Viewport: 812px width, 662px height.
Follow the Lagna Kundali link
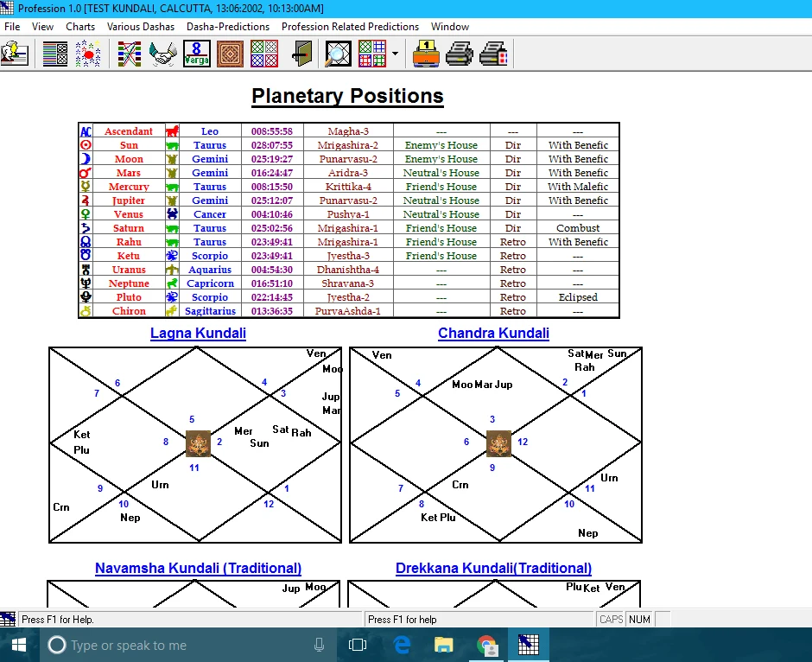pos(198,333)
